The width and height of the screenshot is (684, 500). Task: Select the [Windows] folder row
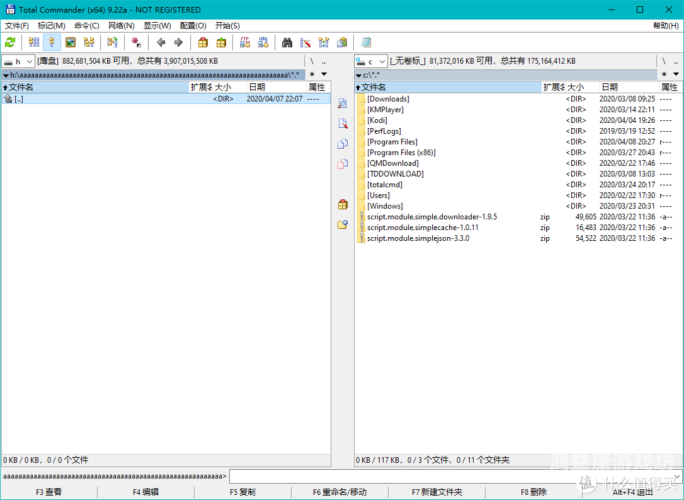[x=518, y=206]
